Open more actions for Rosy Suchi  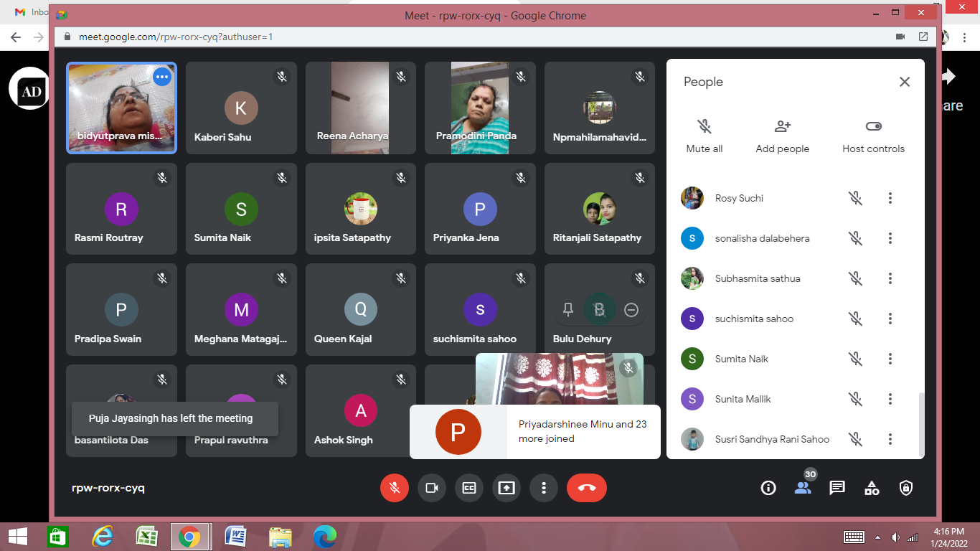[x=890, y=198]
